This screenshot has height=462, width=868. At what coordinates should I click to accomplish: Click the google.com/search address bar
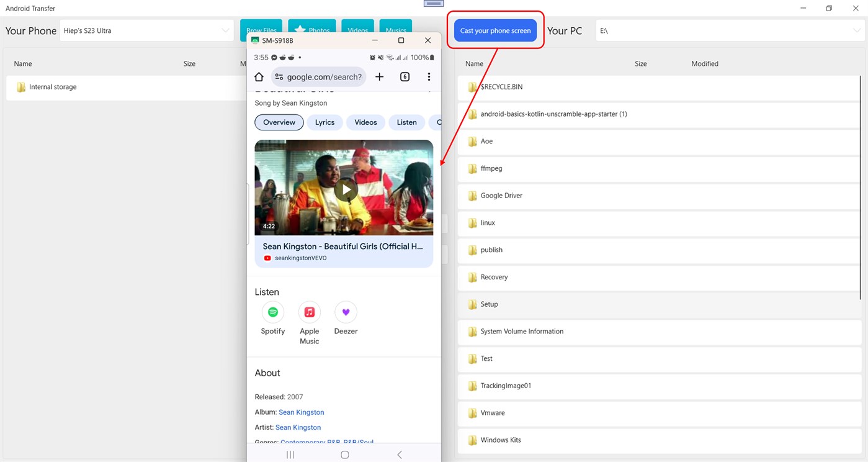[323, 76]
